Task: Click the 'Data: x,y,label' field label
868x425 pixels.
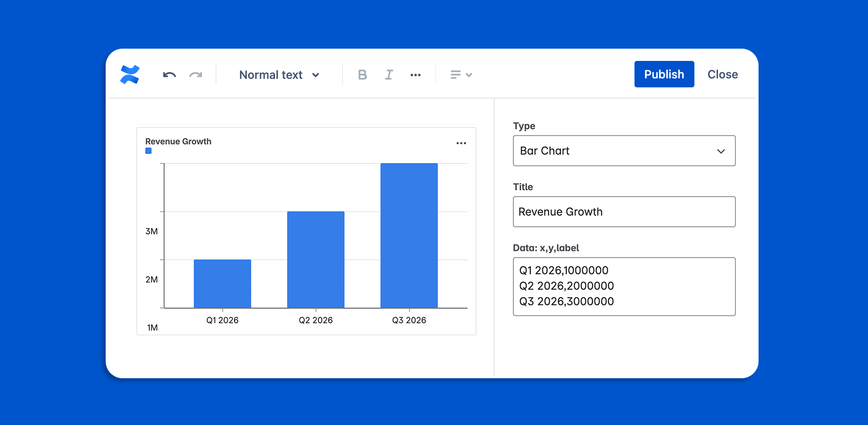Action: tap(546, 248)
